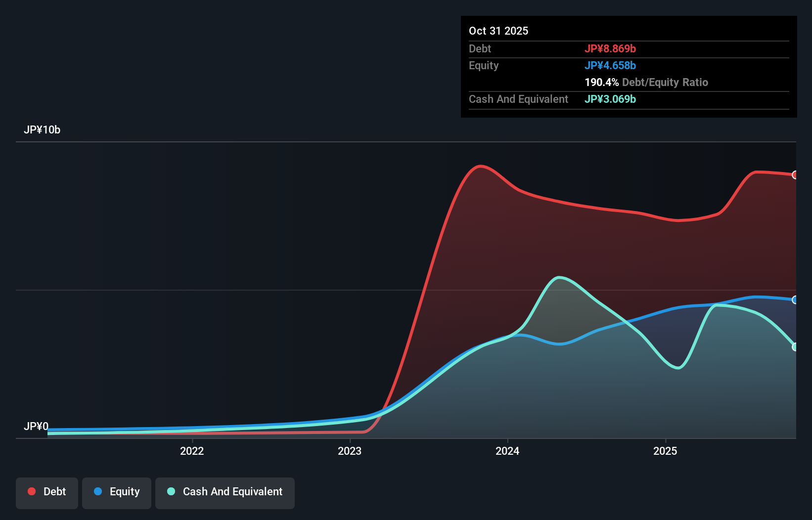
Task: Select the teal Cash endpoint marker on the chart
Action: click(x=796, y=347)
